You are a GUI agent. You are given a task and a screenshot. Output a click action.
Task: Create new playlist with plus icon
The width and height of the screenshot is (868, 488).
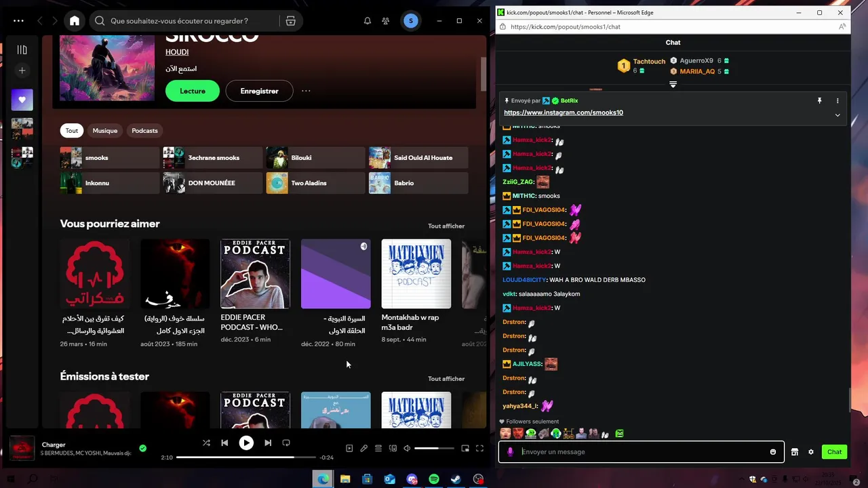22,70
